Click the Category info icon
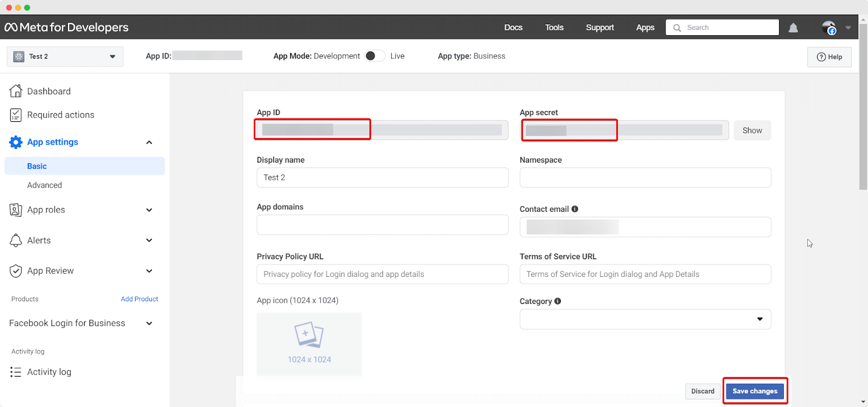The height and width of the screenshot is (407, 868). [x=558, y=301]
